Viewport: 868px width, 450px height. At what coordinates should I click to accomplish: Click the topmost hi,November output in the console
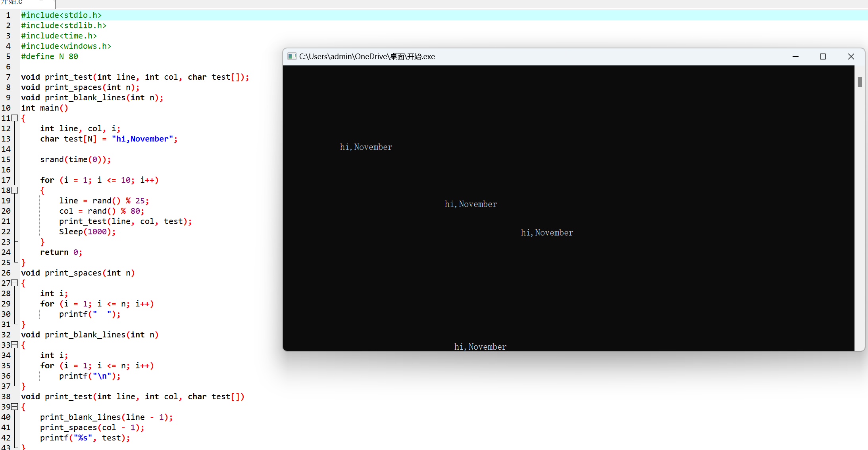pos(366,147)
